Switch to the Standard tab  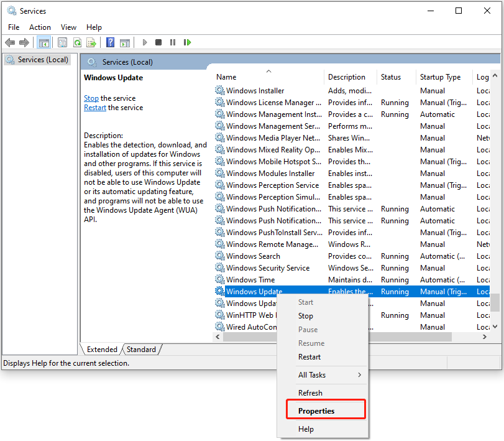[x=141, y=349]
